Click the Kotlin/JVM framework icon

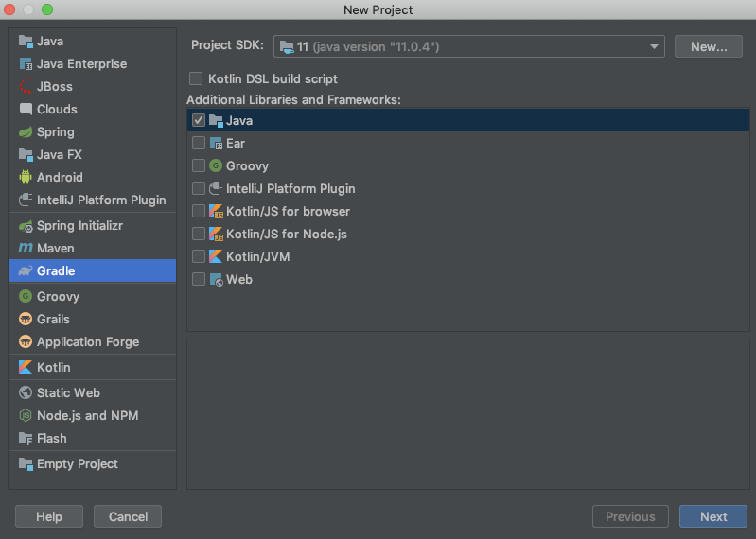pyautogui.click(x=216, y=257)
